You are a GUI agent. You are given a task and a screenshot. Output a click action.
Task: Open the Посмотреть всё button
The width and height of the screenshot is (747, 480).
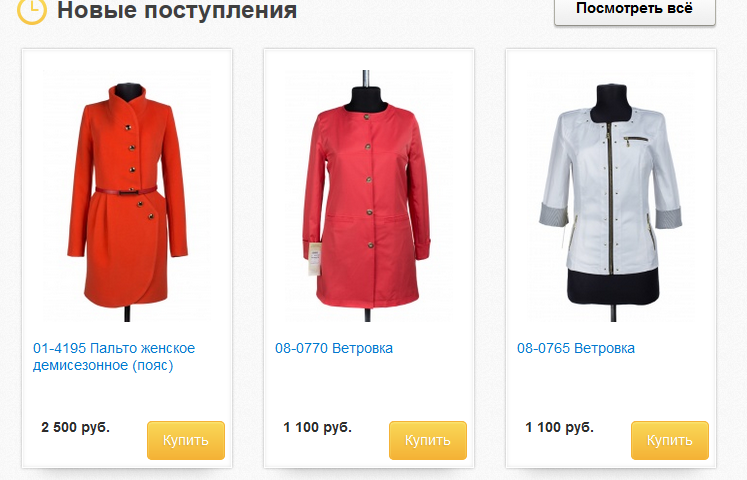pos(635,10)
